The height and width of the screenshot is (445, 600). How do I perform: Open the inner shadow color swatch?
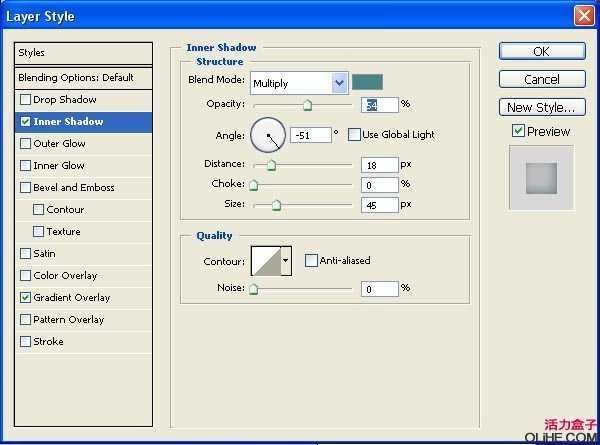[x=367, y=82]
